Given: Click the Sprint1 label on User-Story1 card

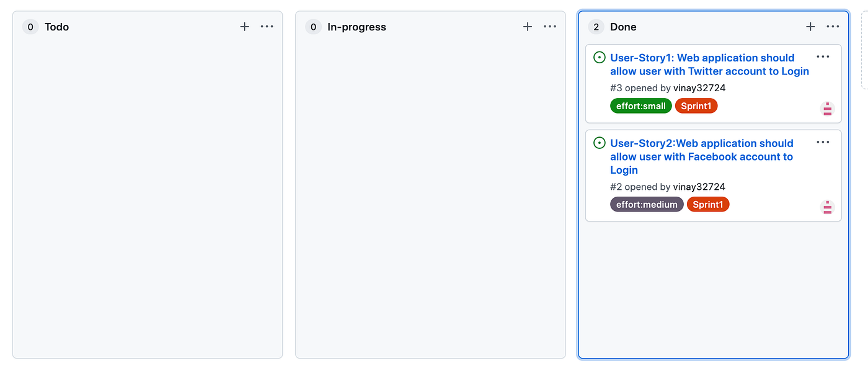Looking at the screenshot, I should 696,106.
